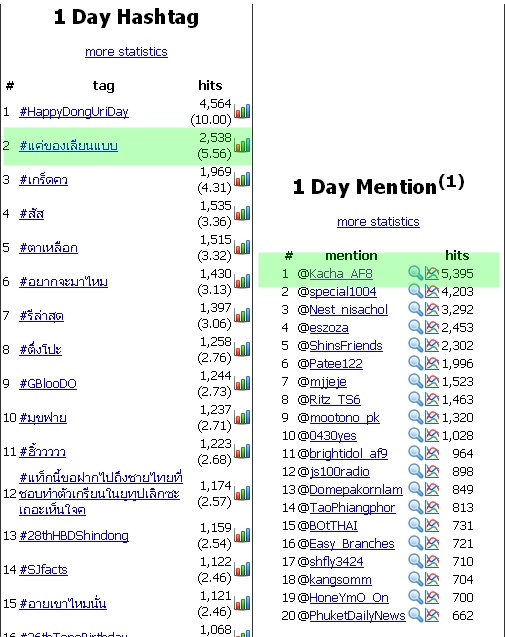Open more statistics under 1 Day Mention
Screen dimensions: 505x637
coord(378,222)
